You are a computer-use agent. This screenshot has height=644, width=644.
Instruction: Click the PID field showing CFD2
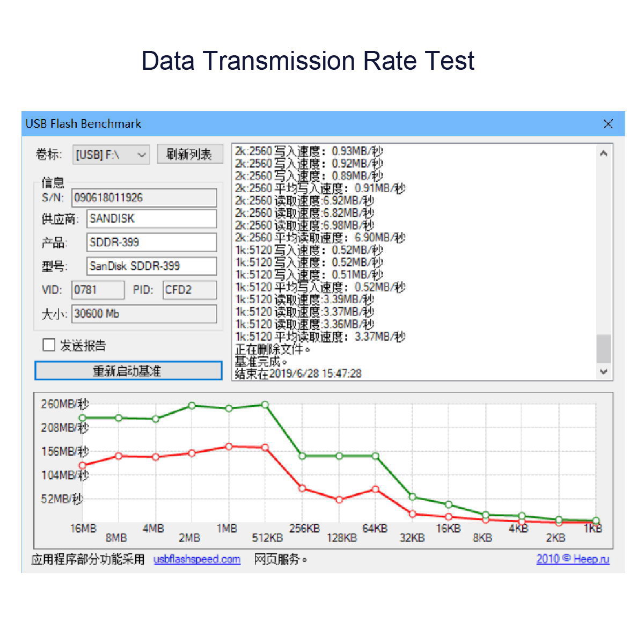click(189, 290)
